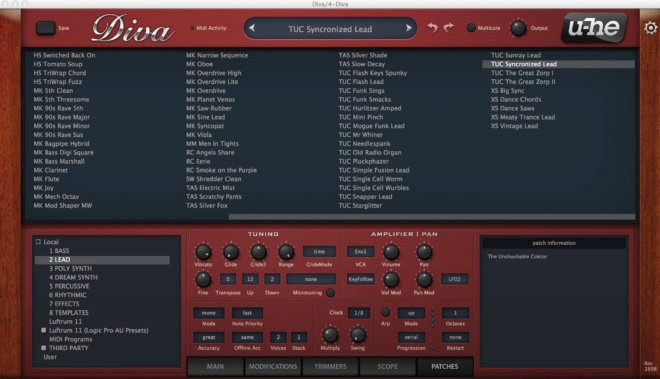Expand the THIRD PARTY folder
The width and height of the screenshot is (660, 379).
(43, 348)
